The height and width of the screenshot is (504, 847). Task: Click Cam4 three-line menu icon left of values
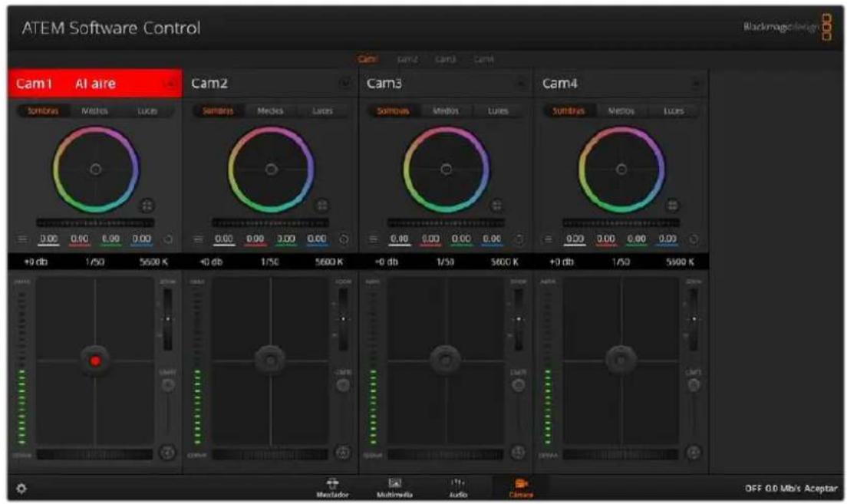pos(549,239)
